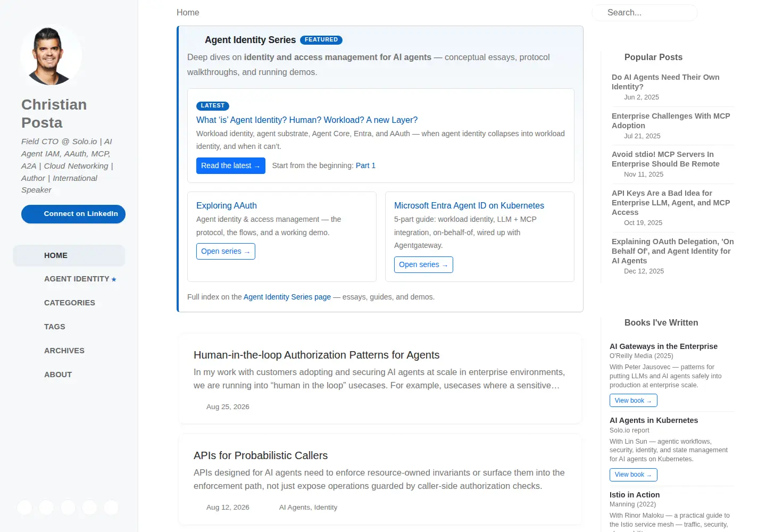Navigate to Archives in the sidebar
766x532 pixels.
(x=64, y=351)
